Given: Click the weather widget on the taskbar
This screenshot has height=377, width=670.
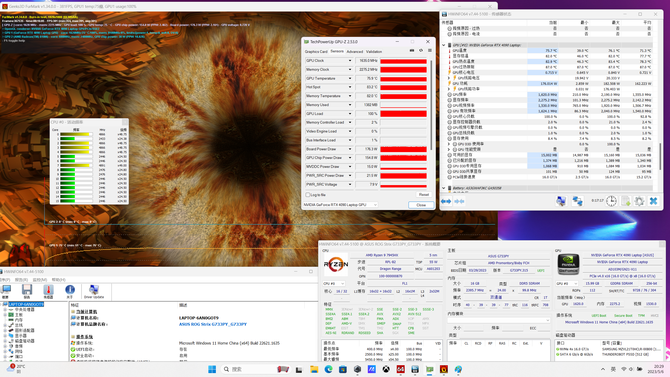Looking at the screenshot, I should tap(15, 368).
